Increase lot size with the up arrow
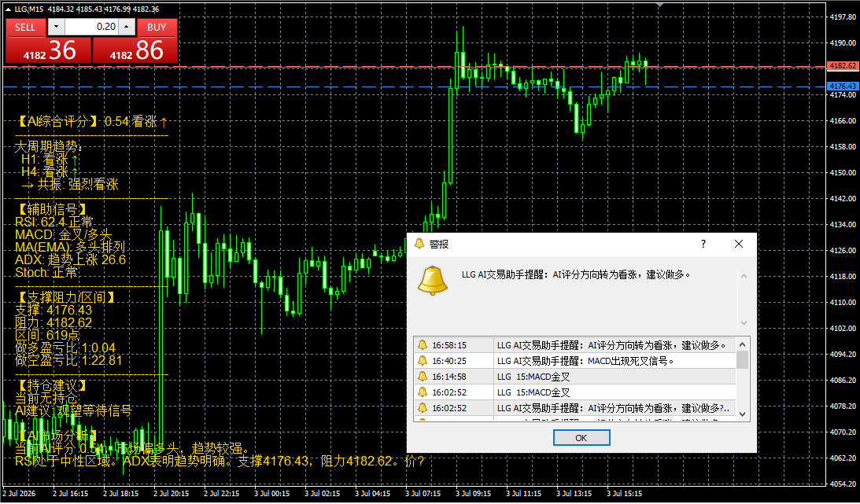The image size is (860, 504). click(x=127, y=27)
